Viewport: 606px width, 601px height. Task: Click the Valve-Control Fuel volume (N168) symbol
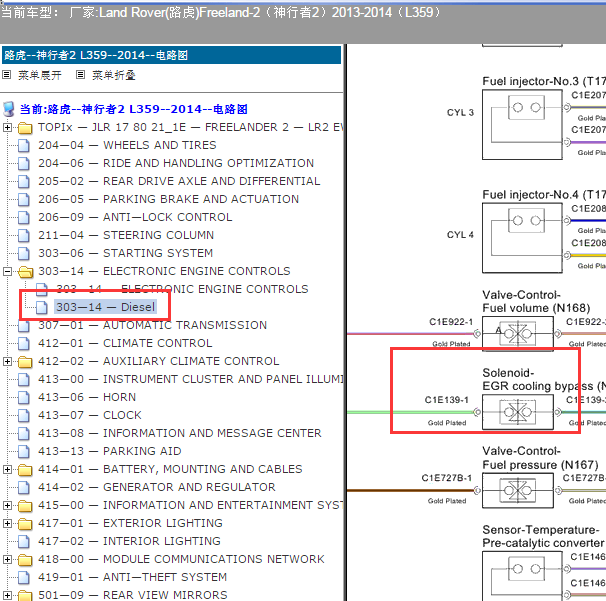tap(518, 334)
